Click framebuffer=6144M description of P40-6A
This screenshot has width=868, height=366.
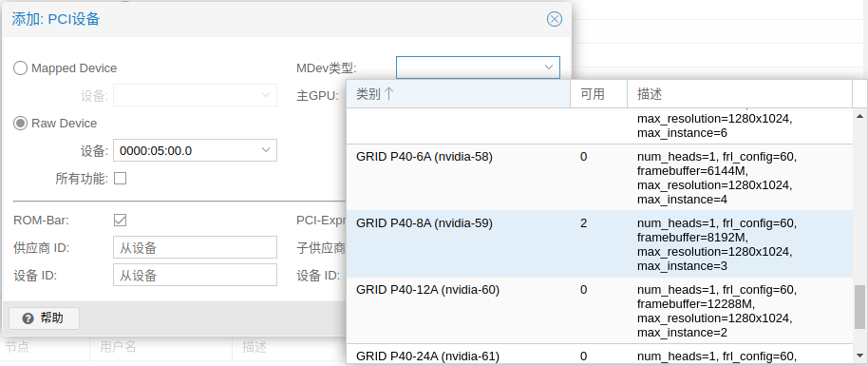(692, 171)
